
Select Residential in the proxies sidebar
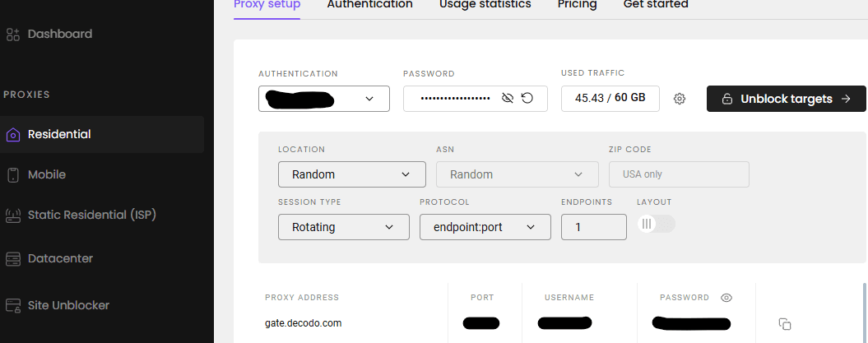59,134
